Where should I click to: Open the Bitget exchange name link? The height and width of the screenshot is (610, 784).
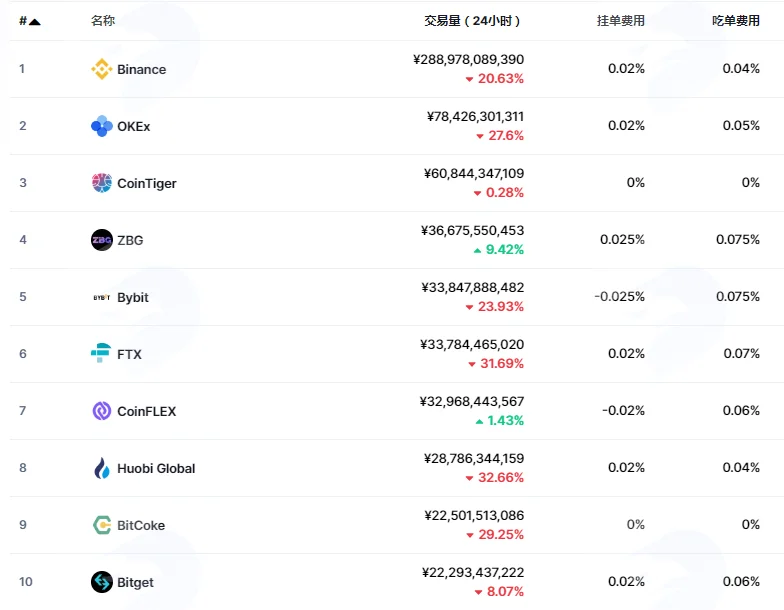pyautogui.click(x=135, y=582)
